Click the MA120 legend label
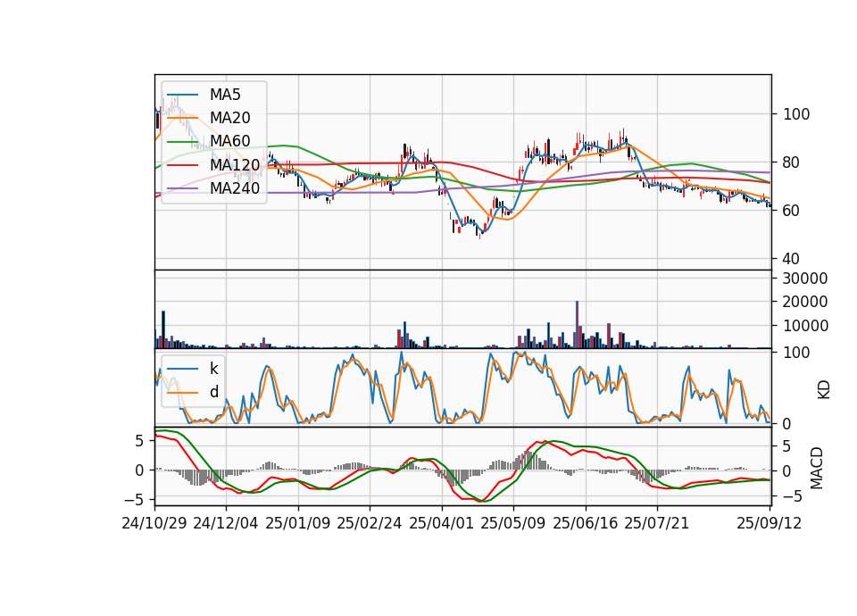Screen dimensions: 857x616 [235, 164]
